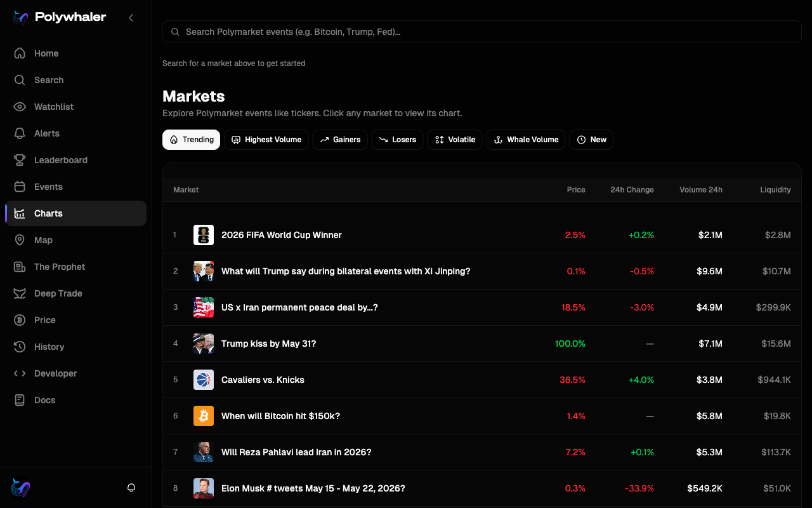The height and width of the screenshot is (508, 812).
Task: Click the Cavaliers vs. Knicks basketball icon
Action: click(x=204, y=380)
